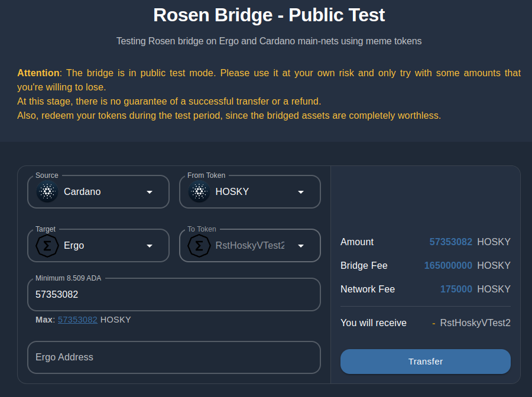Open the From Token dropdown arrow
This screenshot has width=532, height=397.
tap(301, 192)
